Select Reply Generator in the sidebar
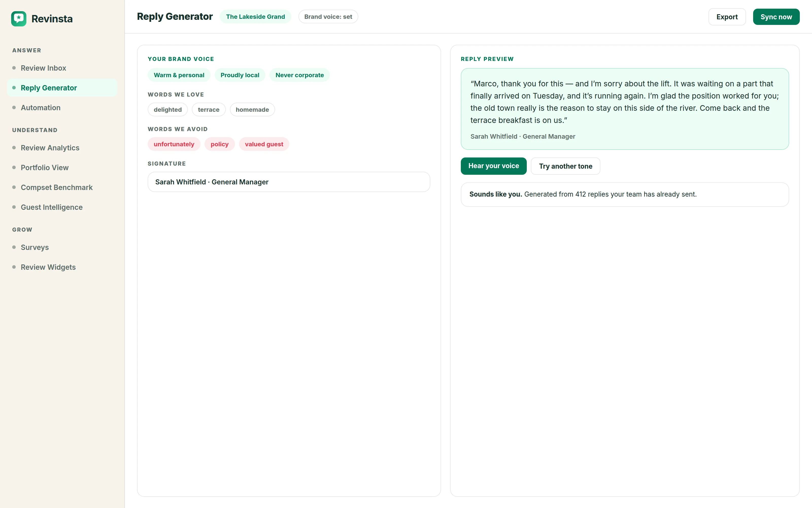 click(x=62, y=88)
